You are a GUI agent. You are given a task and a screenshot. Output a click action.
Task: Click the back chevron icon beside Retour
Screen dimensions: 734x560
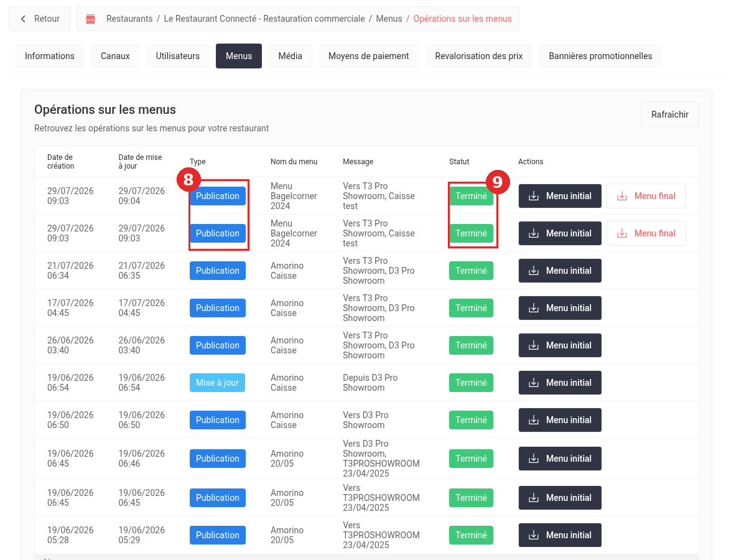tap(23, 19)
